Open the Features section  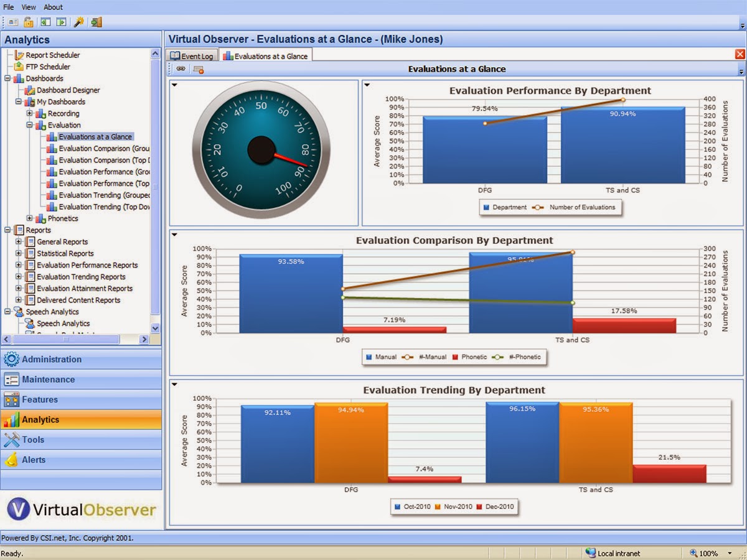81,399
